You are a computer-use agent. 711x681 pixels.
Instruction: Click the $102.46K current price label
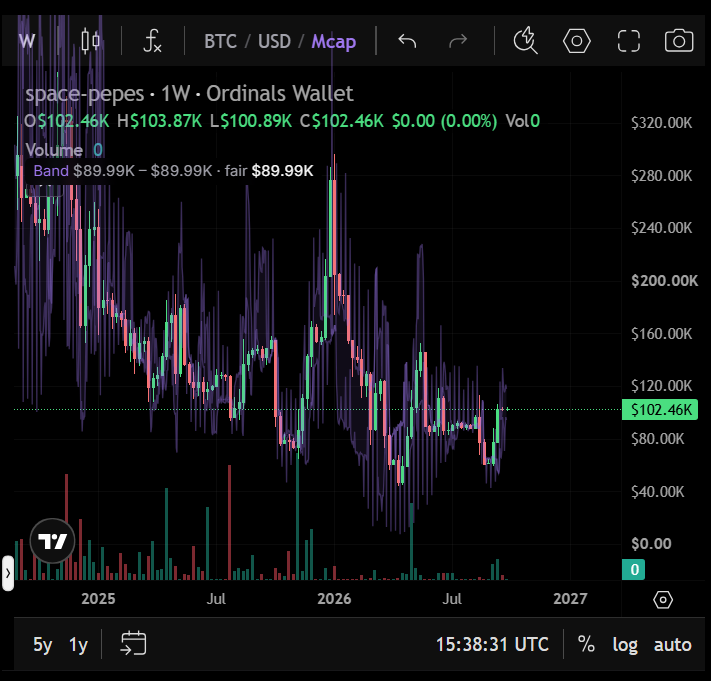tap(660, 410)
